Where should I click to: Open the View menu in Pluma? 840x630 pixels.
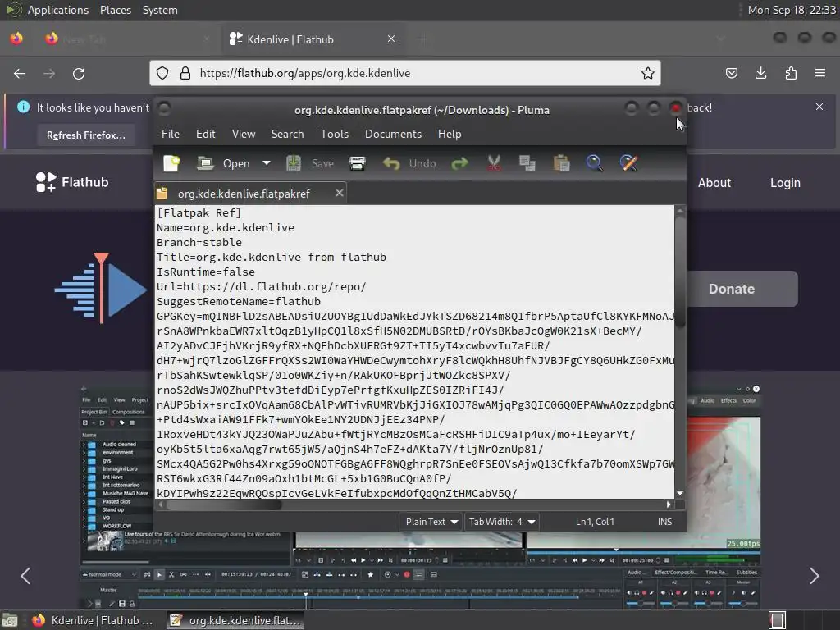[244, 134]
